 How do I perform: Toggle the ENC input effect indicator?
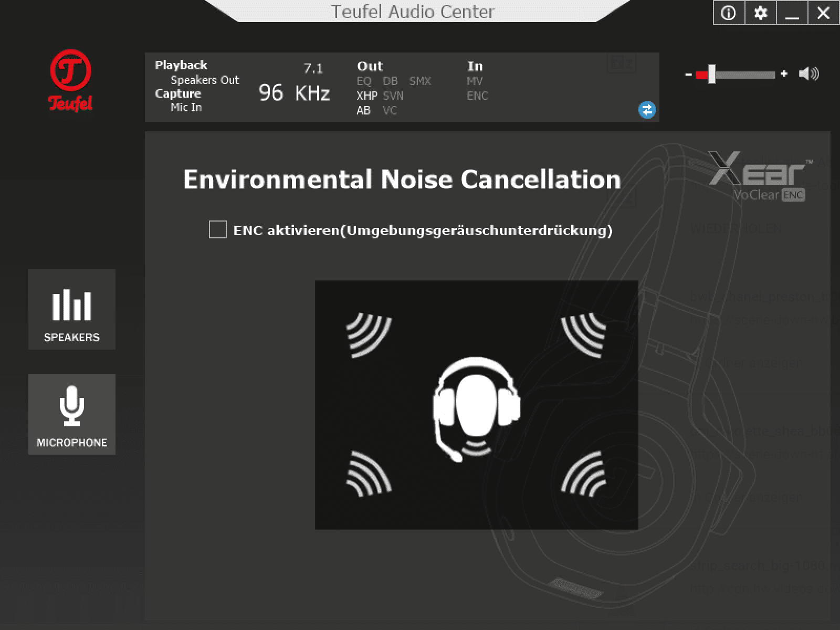click(x=477, y=96)
